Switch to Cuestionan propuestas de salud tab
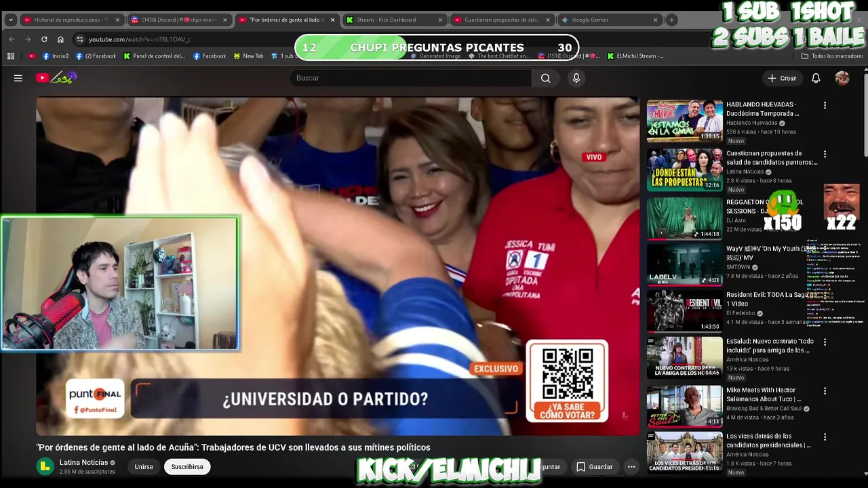Image resolution: width=868 pixels, height=488 pixels. (x=502, y=20)
